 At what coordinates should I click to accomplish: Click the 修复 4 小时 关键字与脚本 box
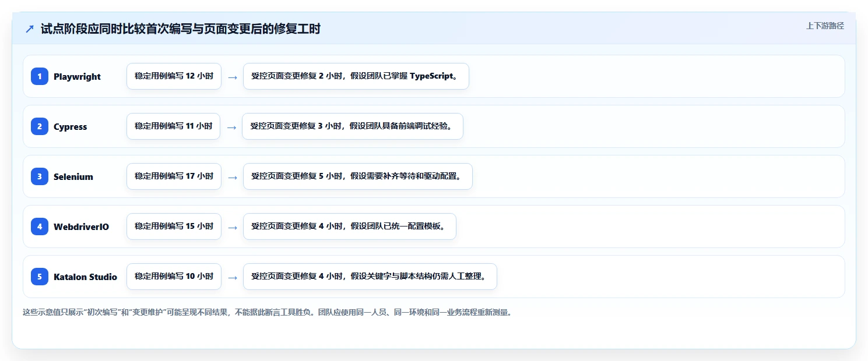(x=370, y=277)
